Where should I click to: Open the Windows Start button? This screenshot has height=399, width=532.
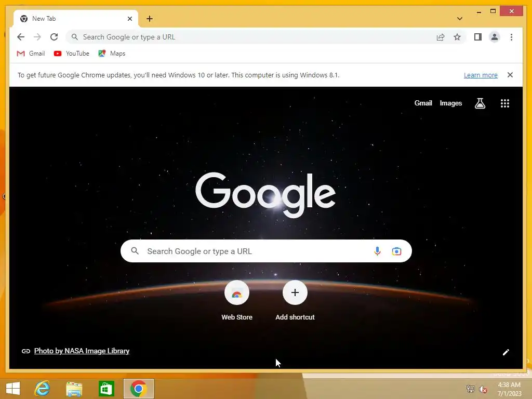pyautogui.click(x=13, y=389)
